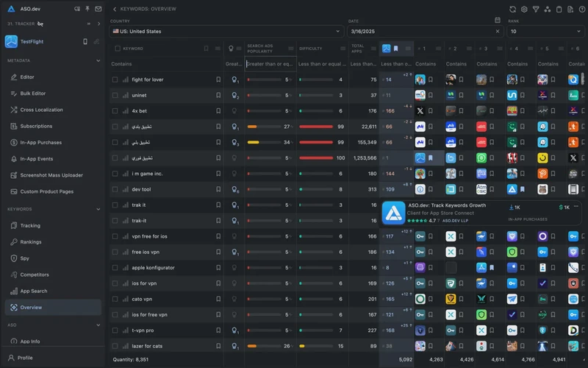The height and width of the screenshot is (368, 588).
Task: Click the refresh icon in top toolbar
Action: pyautogui.click(x=512, y=10)
